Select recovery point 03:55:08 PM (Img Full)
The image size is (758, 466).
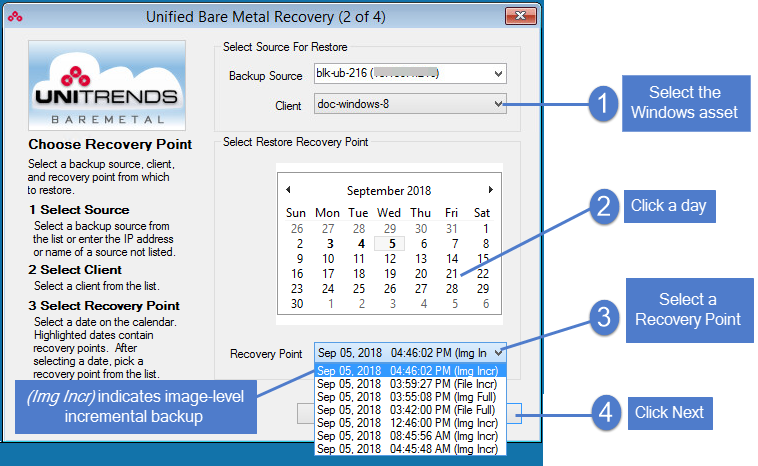click(x=410, y=397)
